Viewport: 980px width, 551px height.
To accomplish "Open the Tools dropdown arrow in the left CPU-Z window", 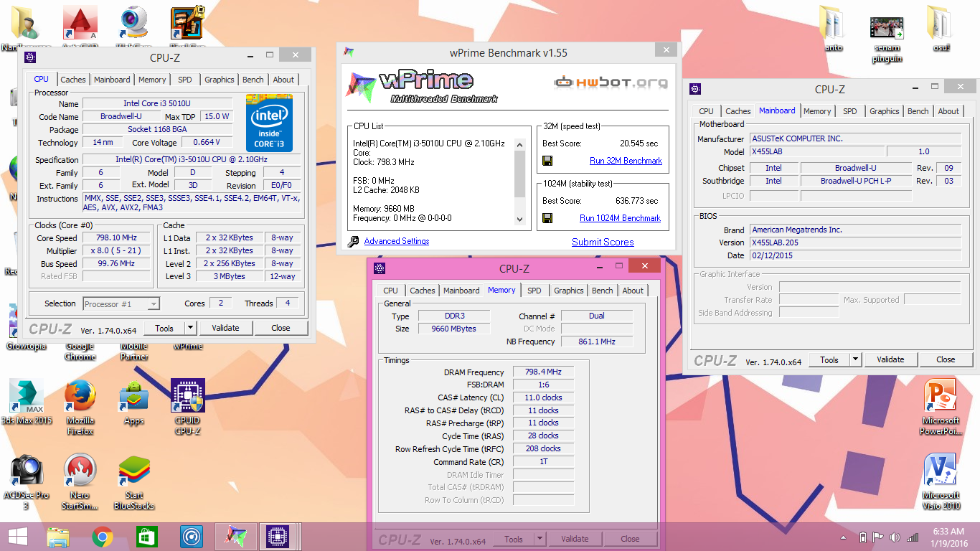I will [190, 328].
